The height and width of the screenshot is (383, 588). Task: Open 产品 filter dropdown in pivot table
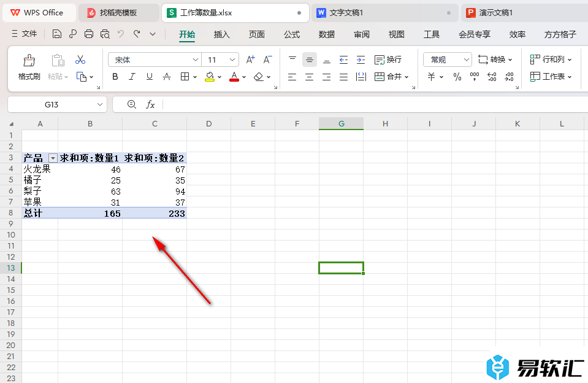pyautogui.click(x=53, y=158)
